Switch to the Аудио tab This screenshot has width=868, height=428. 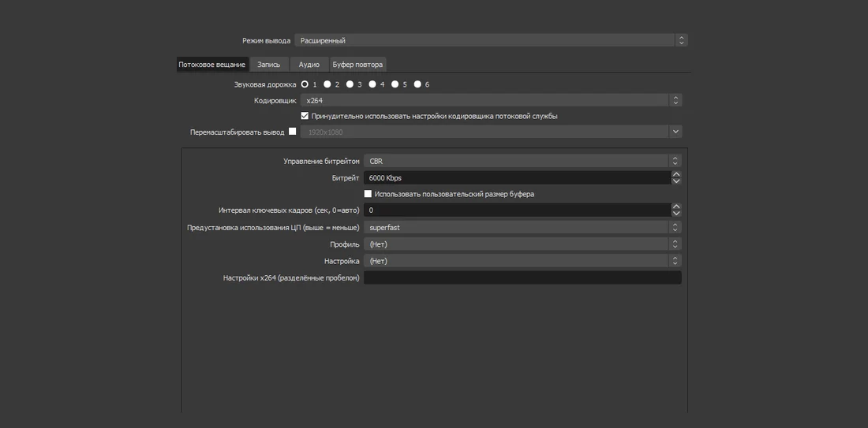pyautogui.click(x=309, y=65)
